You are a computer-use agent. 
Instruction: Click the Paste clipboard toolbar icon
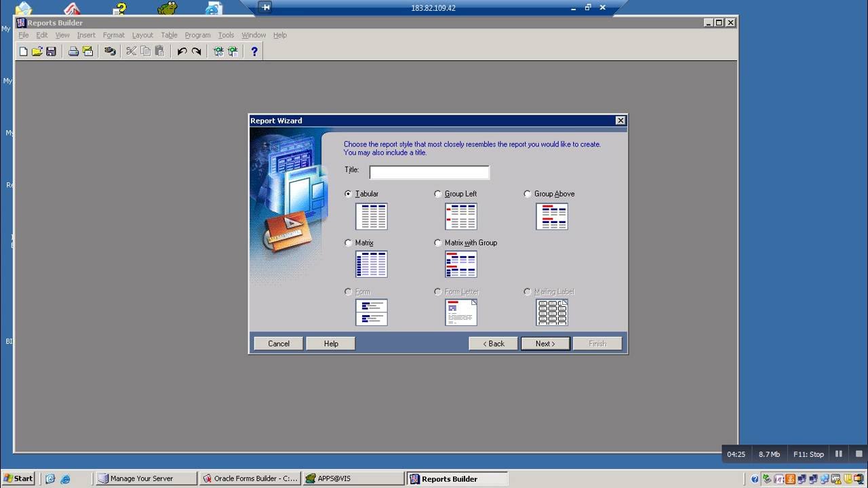point(159,52)
